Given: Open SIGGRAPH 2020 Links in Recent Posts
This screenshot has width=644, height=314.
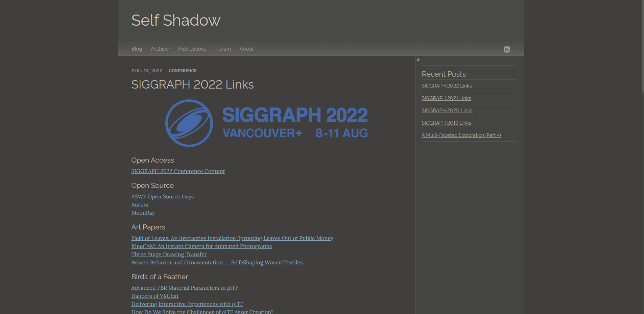Looking at the screenshot, I should 447,111.
